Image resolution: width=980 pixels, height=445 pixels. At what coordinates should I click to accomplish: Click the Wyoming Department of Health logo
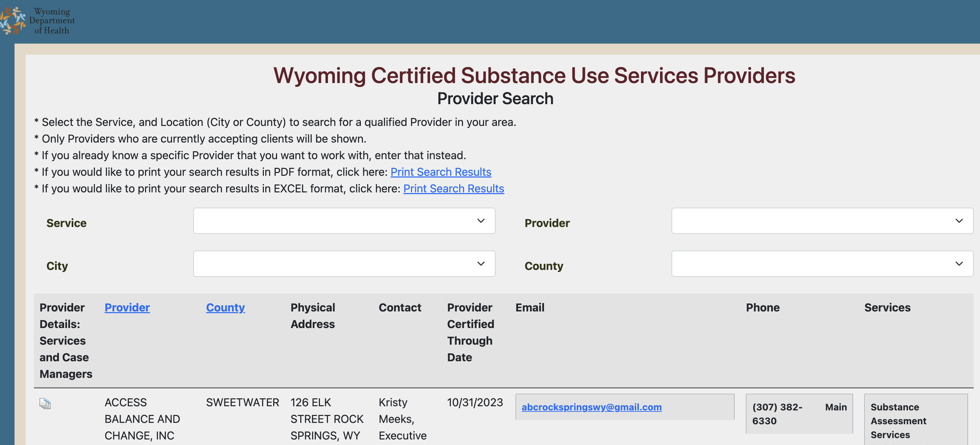pos(37,21)
